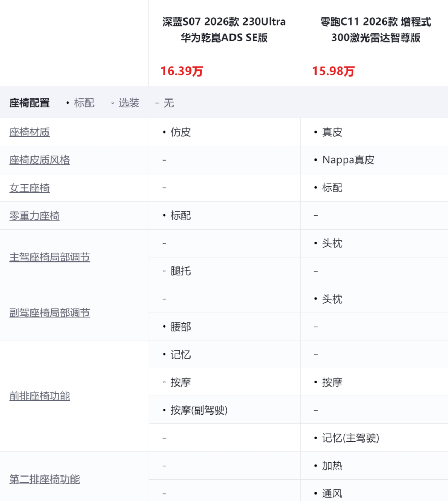Open the 副驾座椅局部调节 link

tap(50, 313)
